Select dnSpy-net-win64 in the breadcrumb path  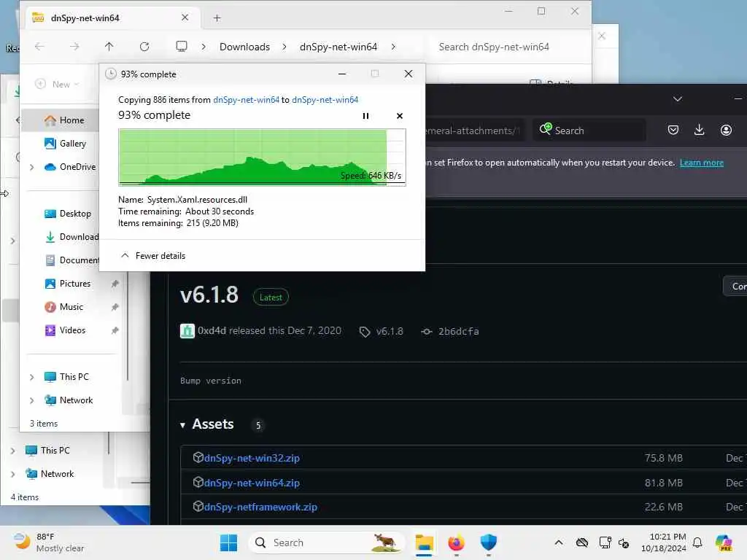338,47
